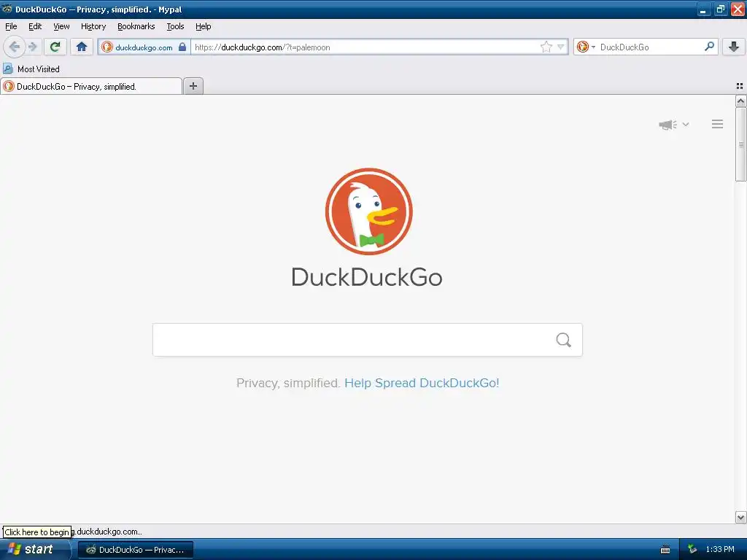This screenshot has width=747, height=560.
Task: Open the History menu
Action: coord(93,26)
